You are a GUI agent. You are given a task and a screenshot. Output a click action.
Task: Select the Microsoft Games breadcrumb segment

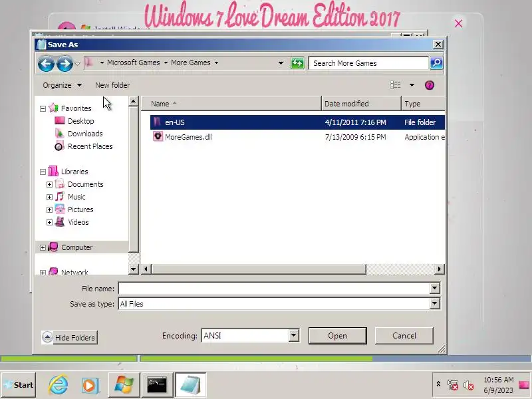(x=134, y=63)
